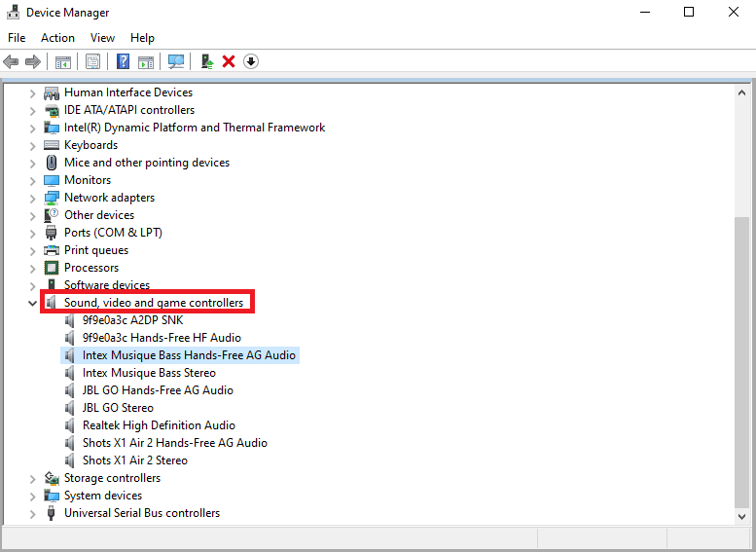Viewport: 756px width, 552px height.
Task: Click the red X Uninstall device icon
Action: click(229, 61)
